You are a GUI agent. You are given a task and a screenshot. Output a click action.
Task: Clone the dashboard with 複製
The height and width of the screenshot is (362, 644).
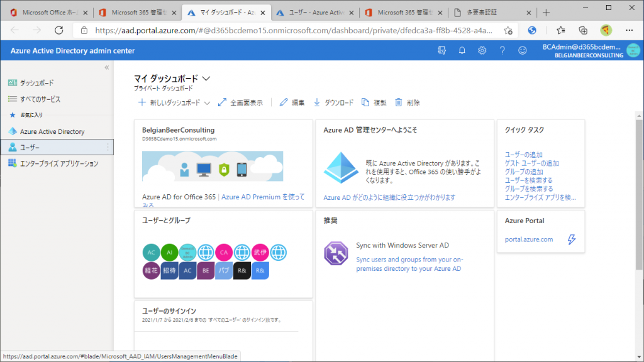click(x=374, y=102)
